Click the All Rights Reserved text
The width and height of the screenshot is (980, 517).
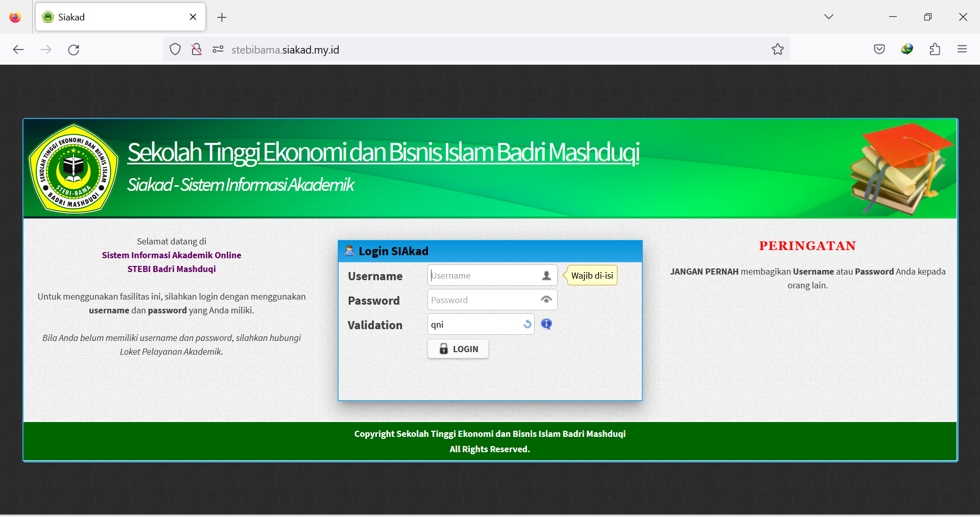pos(490,449)
